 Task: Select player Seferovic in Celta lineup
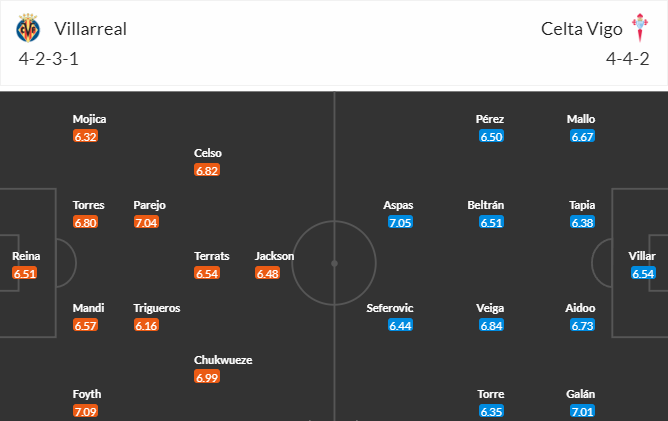click(390, 308)
